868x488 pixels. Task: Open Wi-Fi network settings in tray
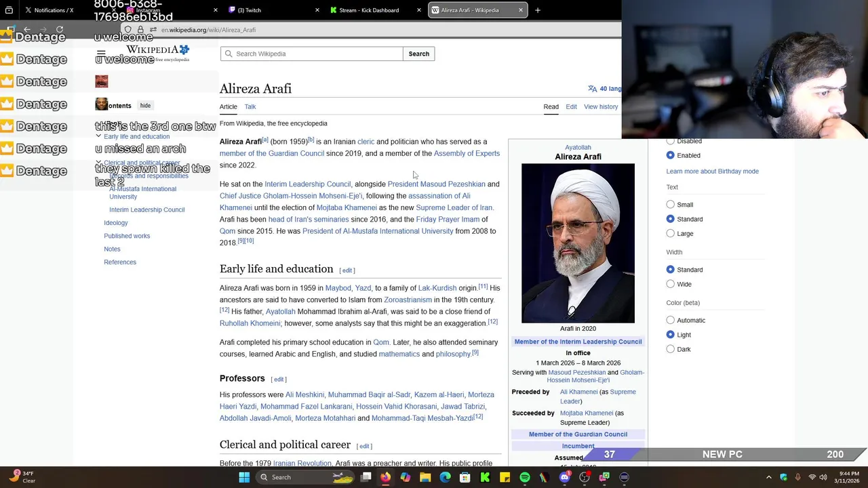coord(812,477)
